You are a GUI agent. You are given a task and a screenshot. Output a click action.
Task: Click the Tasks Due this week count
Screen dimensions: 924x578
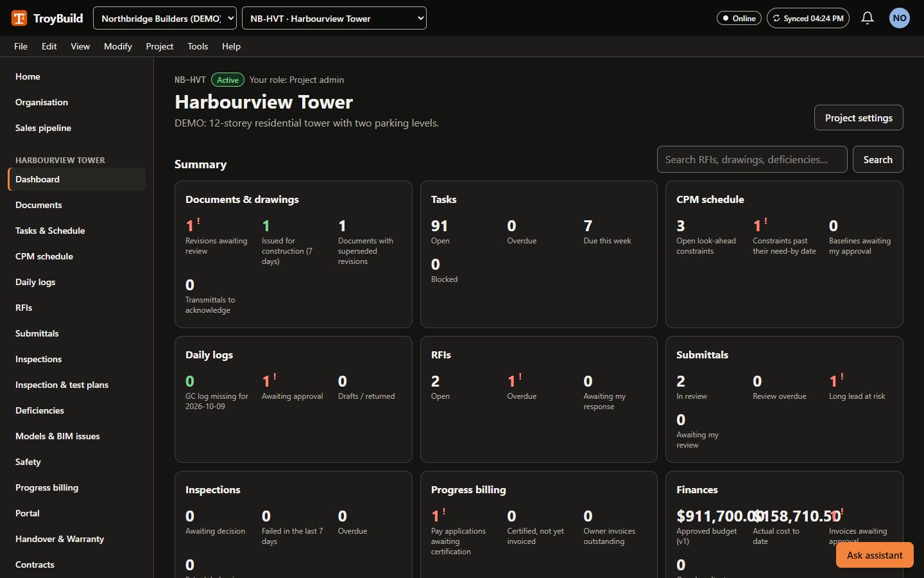588,226
